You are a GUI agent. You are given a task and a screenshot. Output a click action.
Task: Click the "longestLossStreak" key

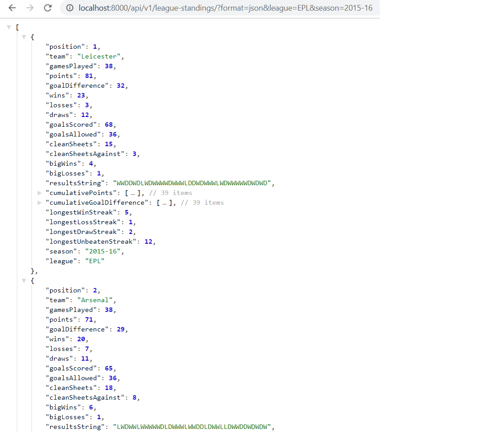click(83, 222)
